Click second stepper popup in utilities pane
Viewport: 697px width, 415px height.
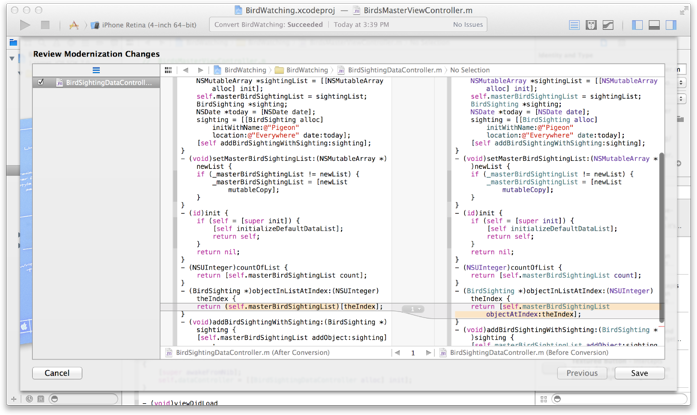point(681,99)
